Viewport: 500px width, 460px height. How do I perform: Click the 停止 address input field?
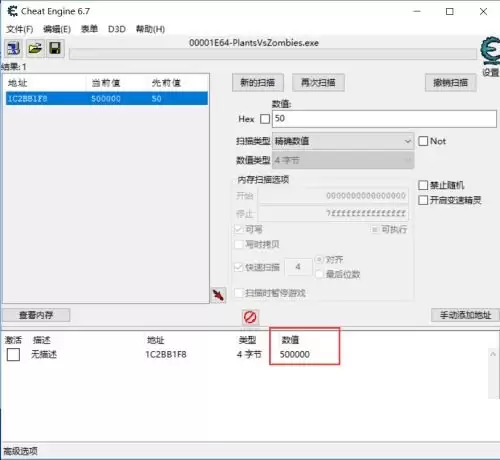pos(334,213)
